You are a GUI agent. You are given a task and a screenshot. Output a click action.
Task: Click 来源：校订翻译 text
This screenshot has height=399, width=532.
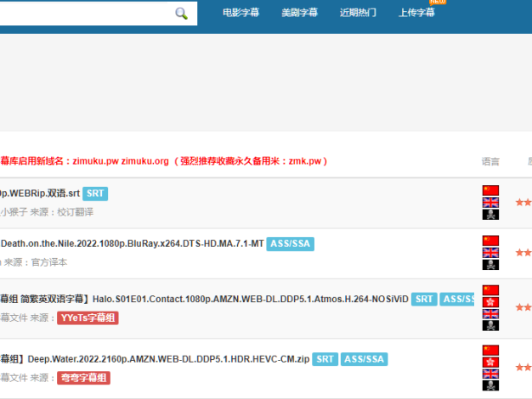[x=61, y=212]
